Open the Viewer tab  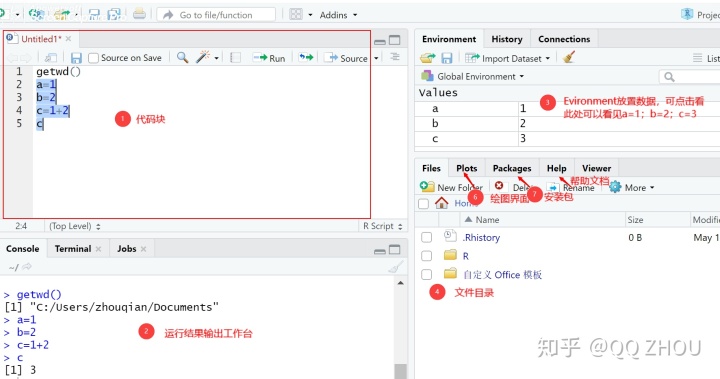(x=596, y=168)
